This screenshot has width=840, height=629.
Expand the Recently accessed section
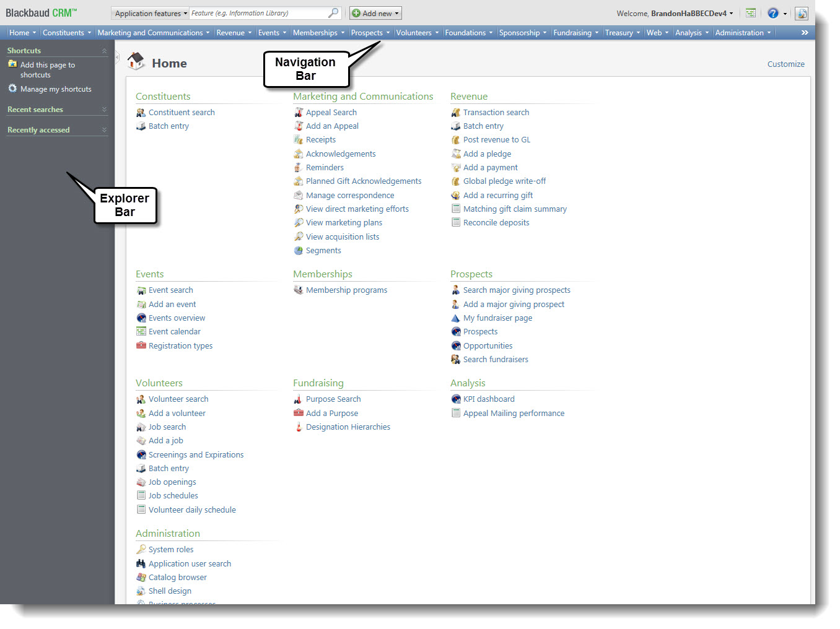click(104, 130)
